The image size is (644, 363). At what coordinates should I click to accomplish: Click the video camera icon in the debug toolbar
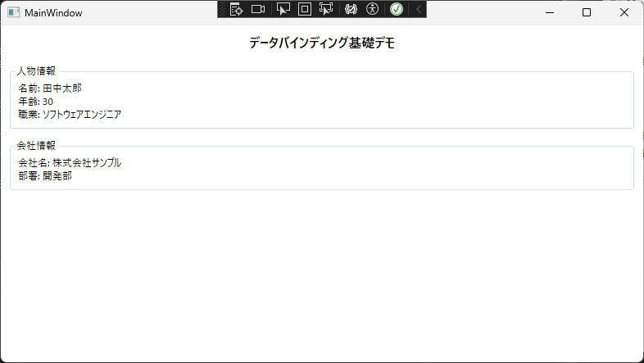[x=258, y=9]
